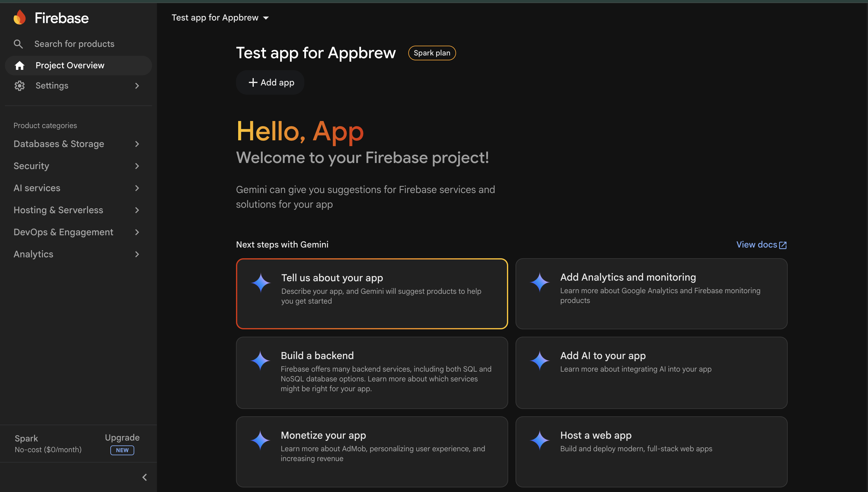The image size is (868, 492).
Task: Click the 'Welcome to your Firebase project!' text
Action: [x=362, y=157]
